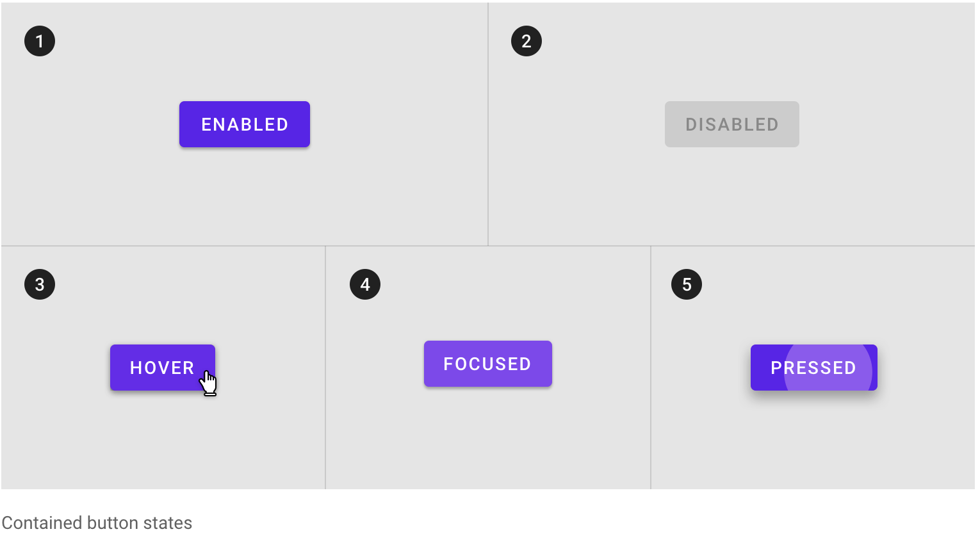
Task: Click the PRESSED button label
Action: point(813,368)
